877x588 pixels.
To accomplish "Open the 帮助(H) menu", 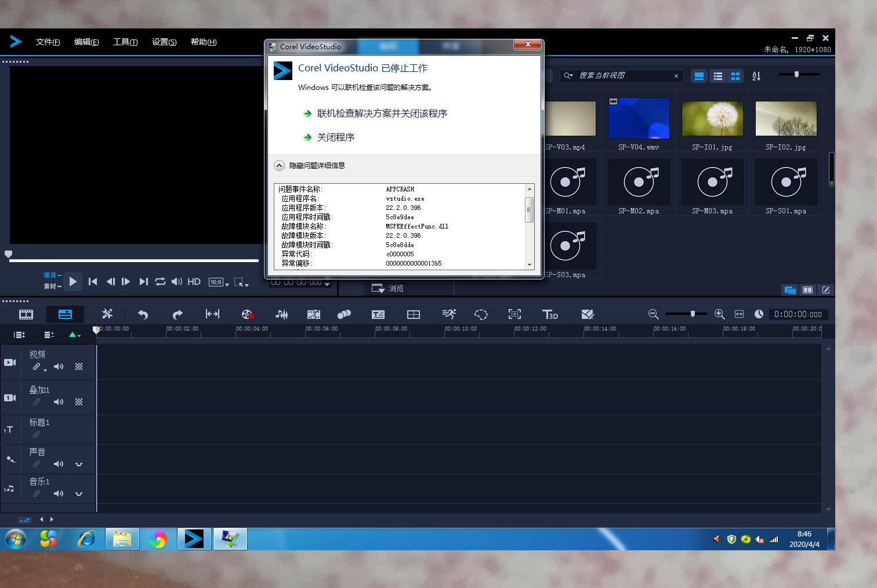I will click(204, 42).
